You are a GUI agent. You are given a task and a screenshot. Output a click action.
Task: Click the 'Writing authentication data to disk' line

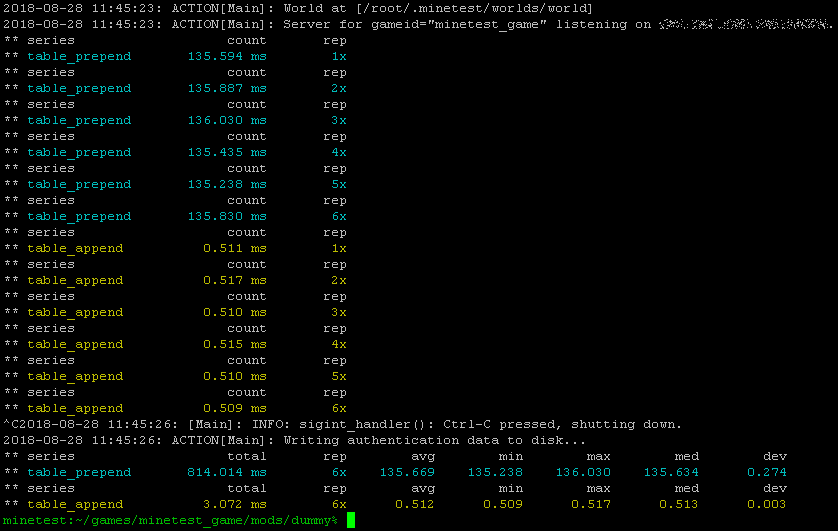(x=439, y=440)
